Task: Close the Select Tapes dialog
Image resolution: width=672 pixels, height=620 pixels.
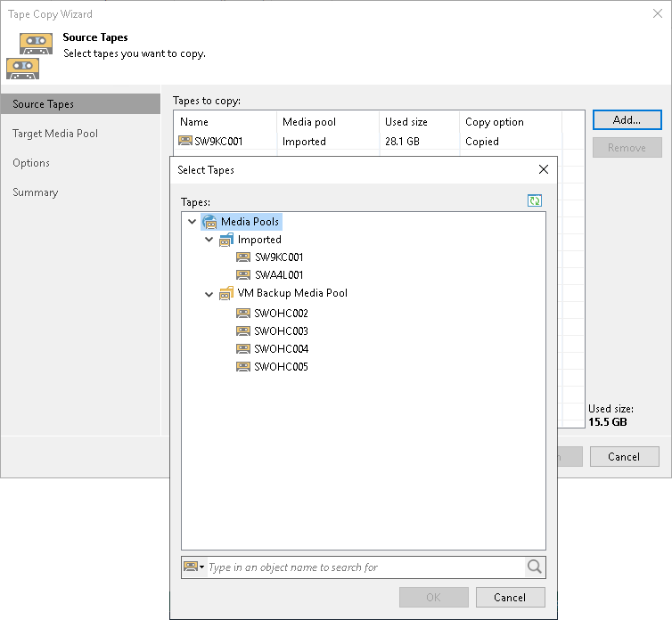Action: (544, 169)
